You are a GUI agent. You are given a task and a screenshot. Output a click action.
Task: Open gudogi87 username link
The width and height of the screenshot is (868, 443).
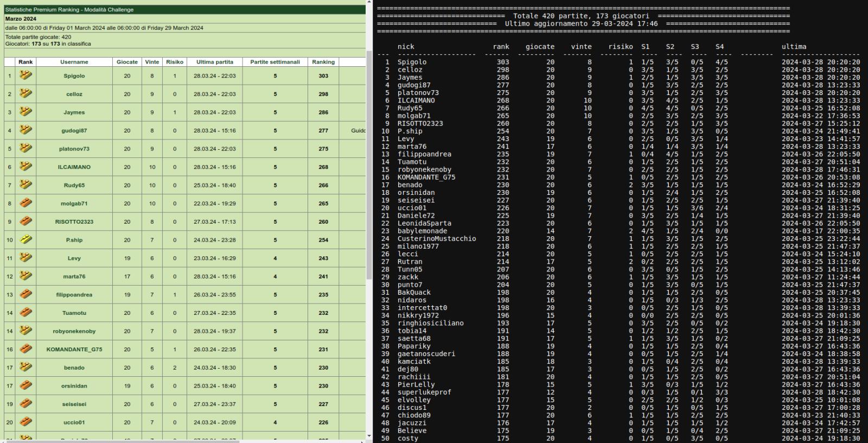pyautogui.click(x=74, y=131)
